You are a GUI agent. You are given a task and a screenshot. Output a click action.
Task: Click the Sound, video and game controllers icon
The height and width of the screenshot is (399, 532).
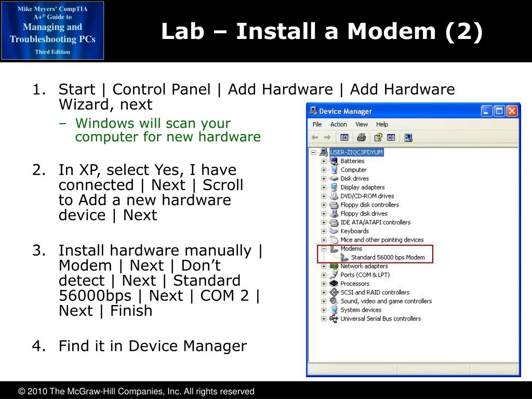click(x=334, y=301)
